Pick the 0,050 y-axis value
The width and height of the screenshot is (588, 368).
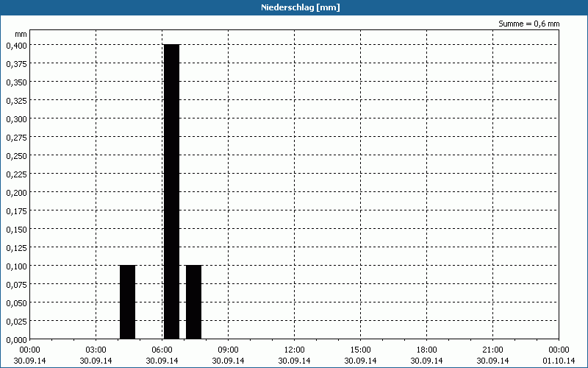[17, 302]
